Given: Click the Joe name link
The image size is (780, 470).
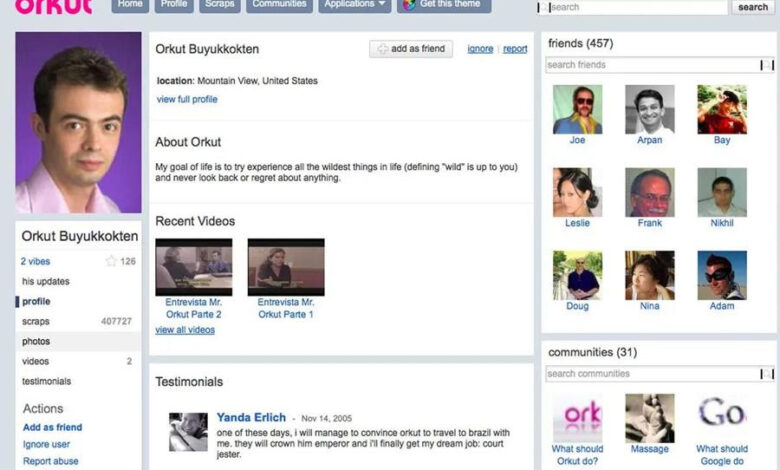Looking at the screenshot, I should coord(578,140).
